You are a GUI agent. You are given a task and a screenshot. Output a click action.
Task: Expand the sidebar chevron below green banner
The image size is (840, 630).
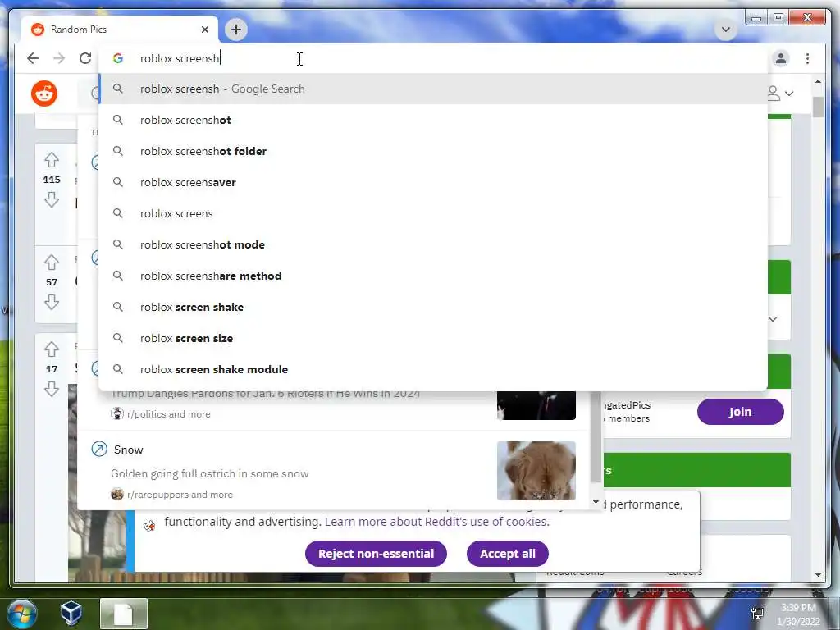pyautogui.click(x=773, y=319)
